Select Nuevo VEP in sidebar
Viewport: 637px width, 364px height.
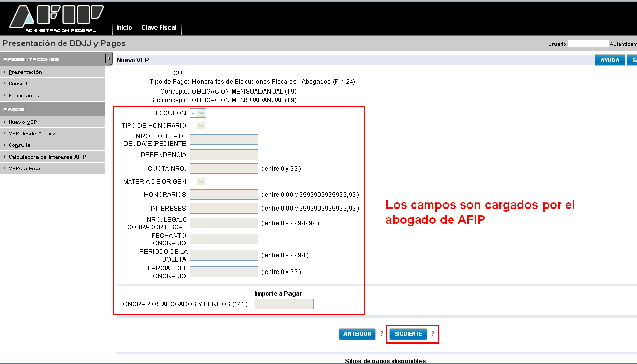point(23,122)
